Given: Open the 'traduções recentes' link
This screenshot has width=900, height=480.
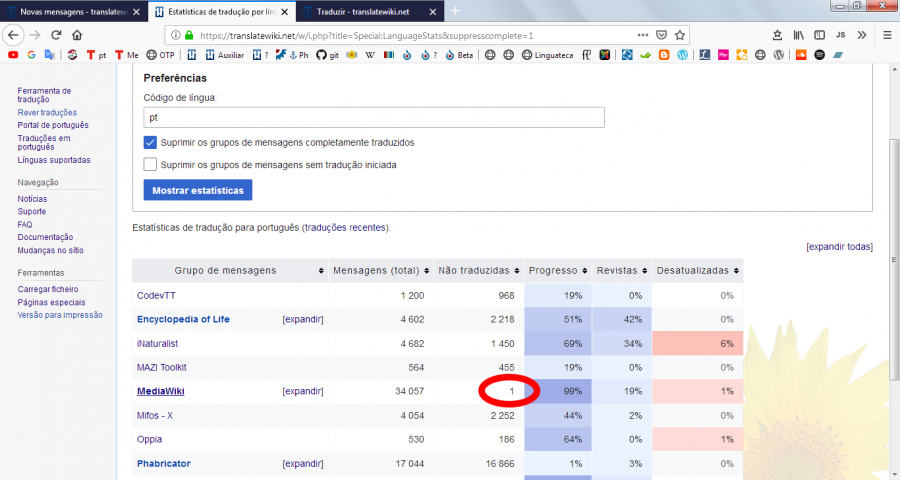Looking at the screenshot, I should pos(345,227).
